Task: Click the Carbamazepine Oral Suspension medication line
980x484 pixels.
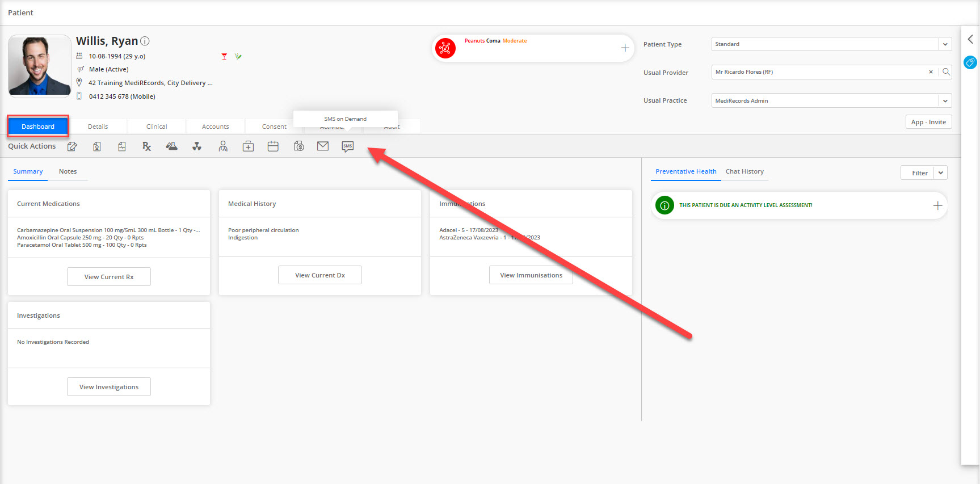Action: click(108, 230)
